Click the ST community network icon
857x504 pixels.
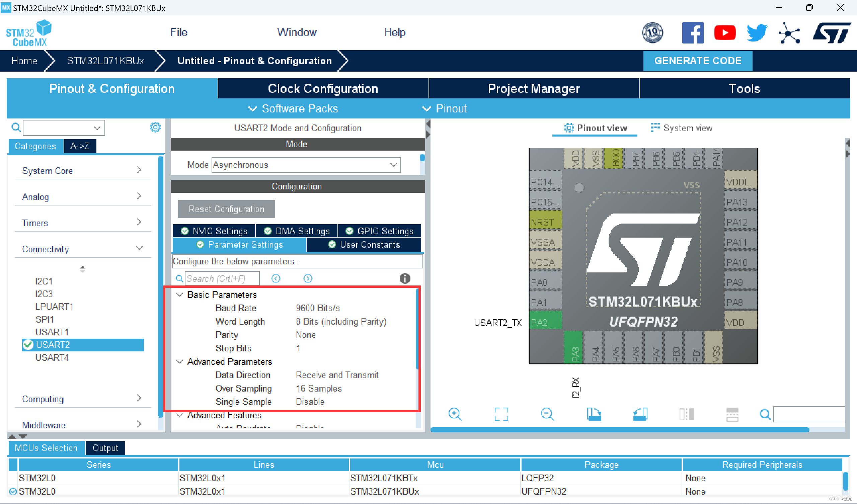click(x=789, y=33)
